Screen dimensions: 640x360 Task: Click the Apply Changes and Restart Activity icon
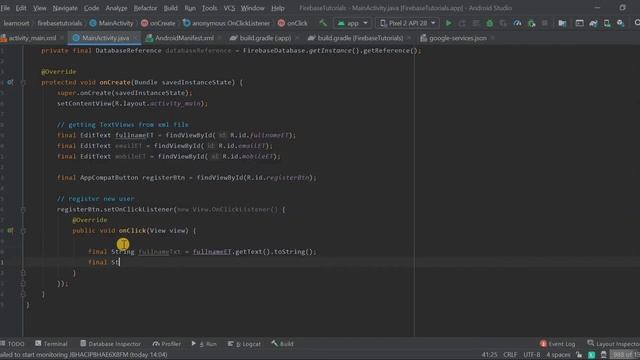pyautogui.click(x=462, y=23)
